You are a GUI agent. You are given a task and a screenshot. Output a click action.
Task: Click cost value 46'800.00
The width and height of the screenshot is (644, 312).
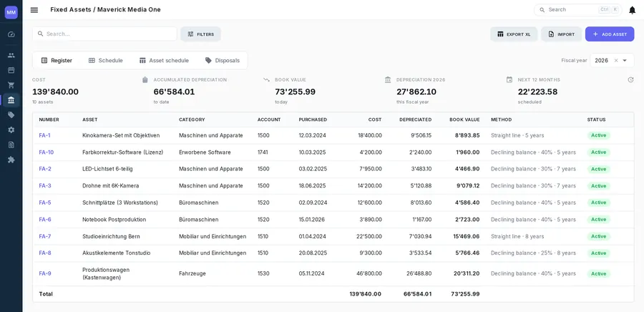370,274
